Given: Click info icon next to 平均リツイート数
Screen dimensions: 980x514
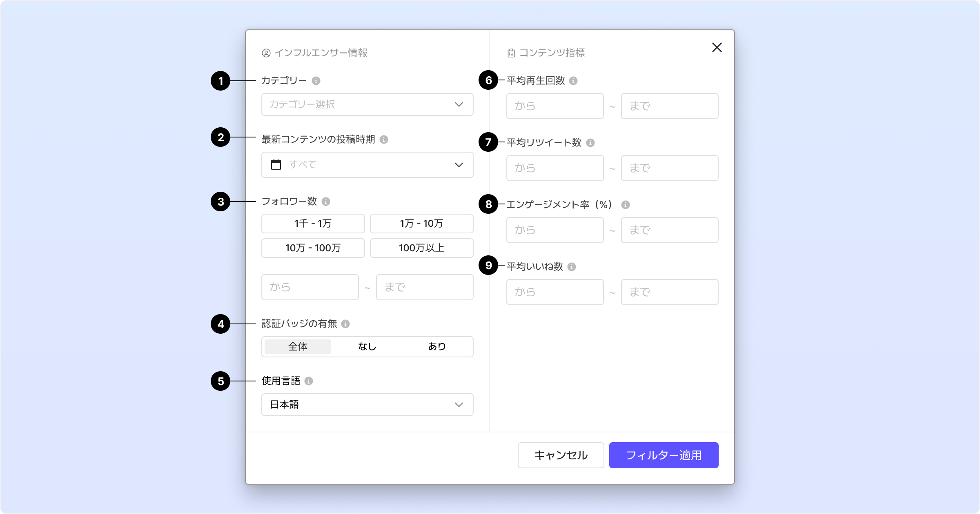Looking at the screenshot, I should click(x=590, y=143).
